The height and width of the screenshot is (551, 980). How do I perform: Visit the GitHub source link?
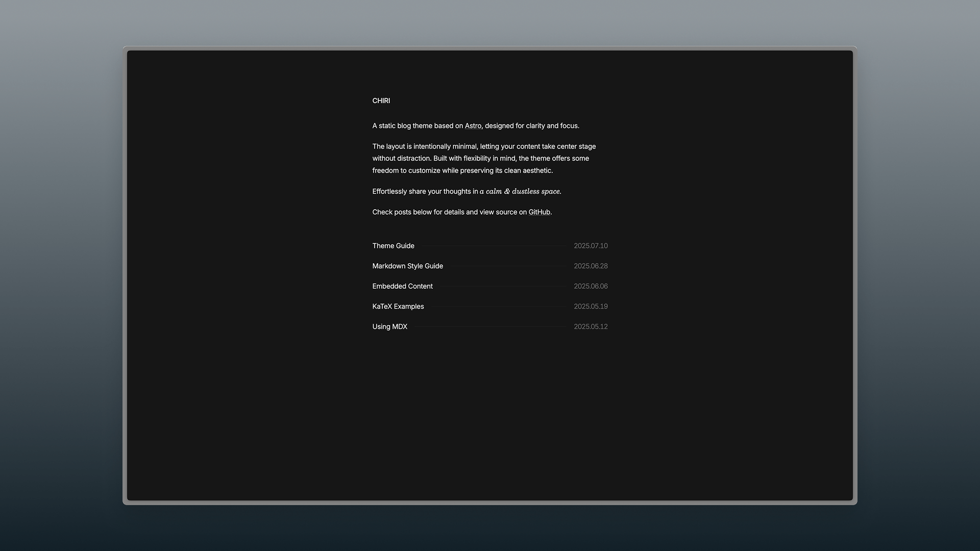[540, 212]
